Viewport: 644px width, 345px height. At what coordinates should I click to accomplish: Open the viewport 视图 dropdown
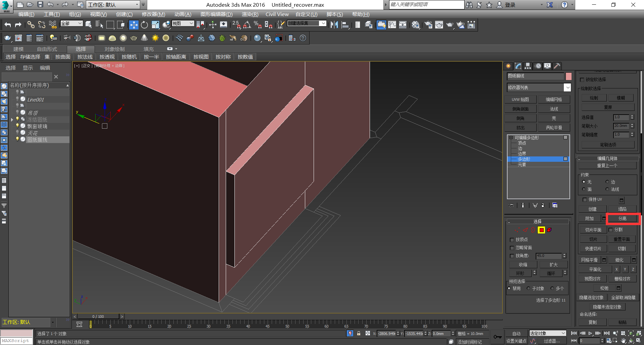183,23
